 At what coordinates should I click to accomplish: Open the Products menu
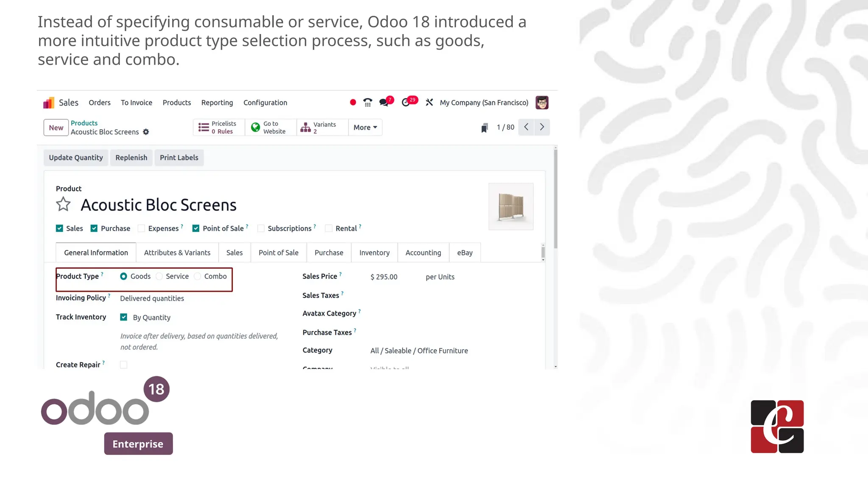coord(177,103)
